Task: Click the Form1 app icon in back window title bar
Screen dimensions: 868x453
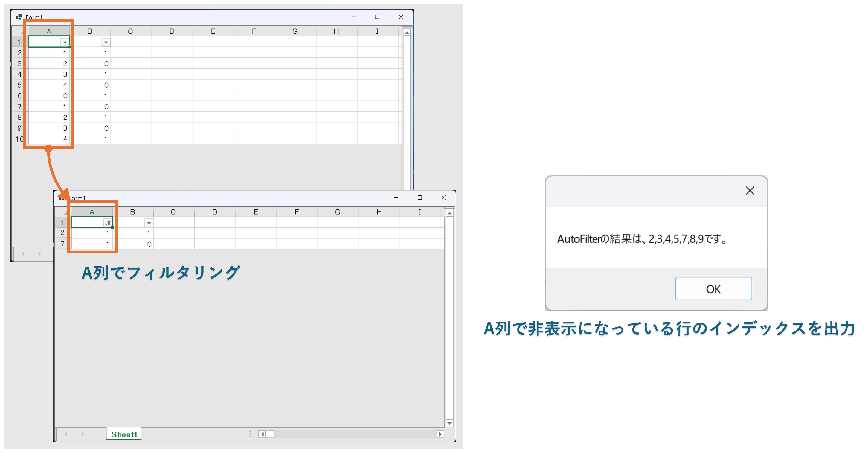Action: coord(19,17)
